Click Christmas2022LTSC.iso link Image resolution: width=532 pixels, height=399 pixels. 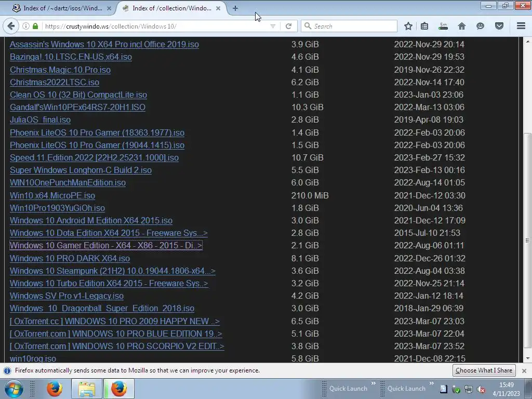(x=54, y=83)
